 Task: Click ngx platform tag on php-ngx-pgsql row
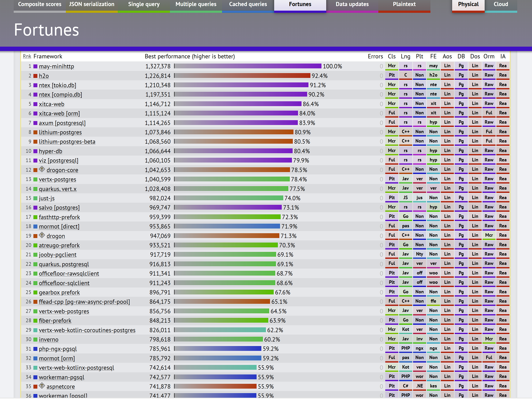(x=419, y=348)
